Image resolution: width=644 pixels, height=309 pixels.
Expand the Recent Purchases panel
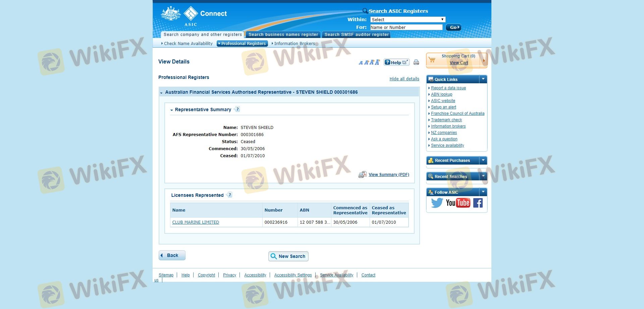pyautogui.click(x=483, y=160)
